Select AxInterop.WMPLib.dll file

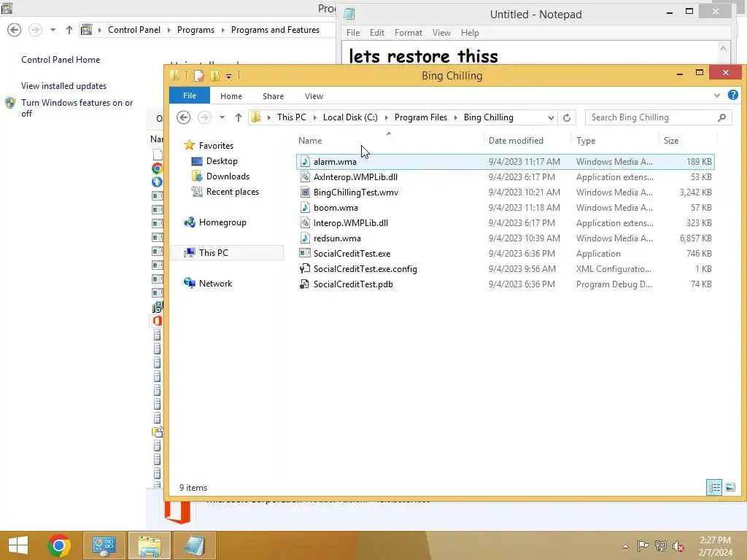(x=505, y=177)
